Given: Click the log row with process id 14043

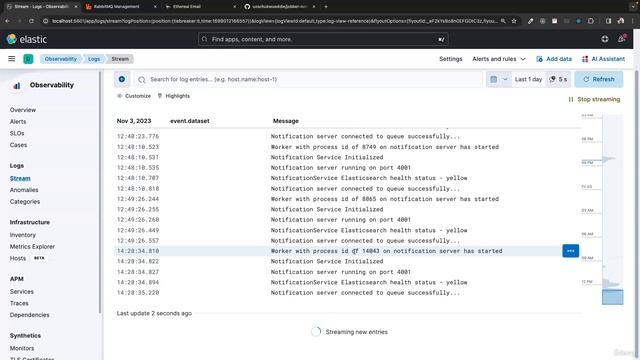Looking at the screenshot, I should tap(347, 251).
